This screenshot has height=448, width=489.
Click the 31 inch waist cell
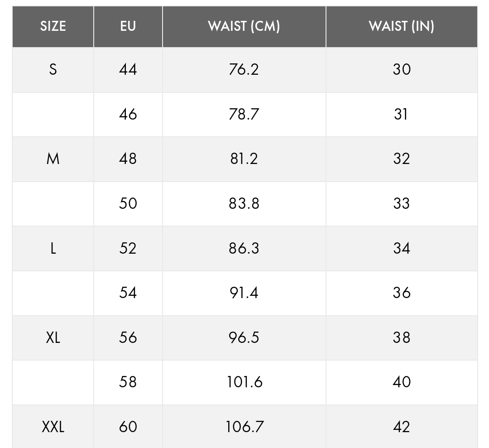coord(402,114)
